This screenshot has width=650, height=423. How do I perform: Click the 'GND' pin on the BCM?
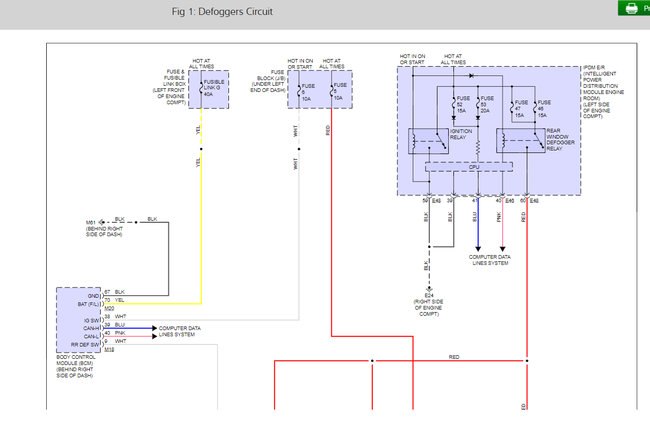point(93,296)
